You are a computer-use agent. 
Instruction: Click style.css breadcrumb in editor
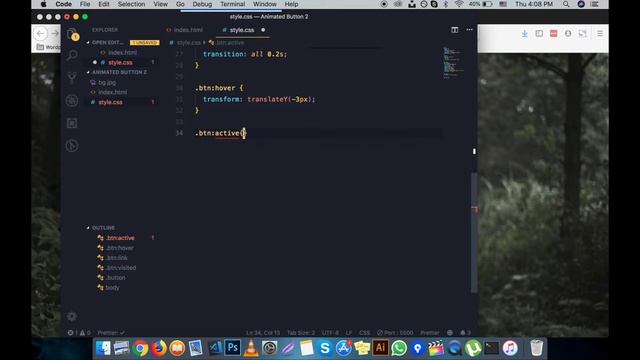(189, 42)
